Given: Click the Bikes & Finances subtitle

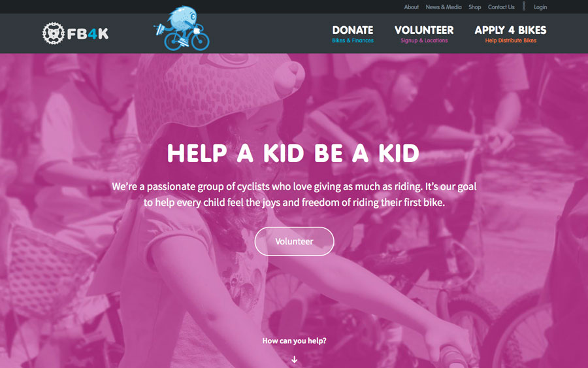Looking at the screenshot, I should coord(353,41).
